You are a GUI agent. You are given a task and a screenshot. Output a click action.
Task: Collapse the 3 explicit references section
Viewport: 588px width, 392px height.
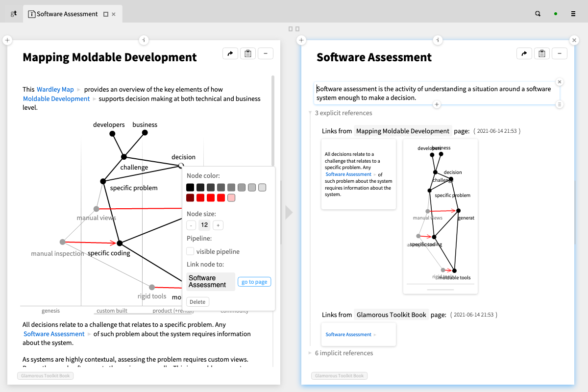310,113
